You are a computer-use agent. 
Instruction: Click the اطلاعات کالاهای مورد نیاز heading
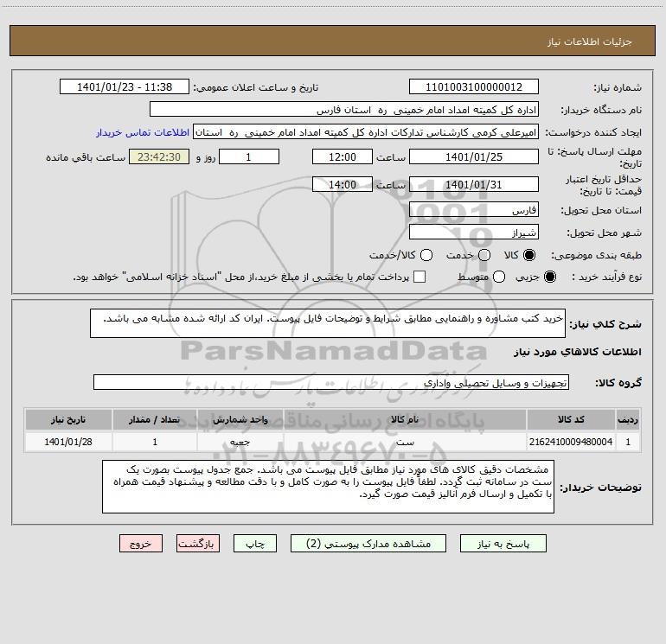[578, 352]
